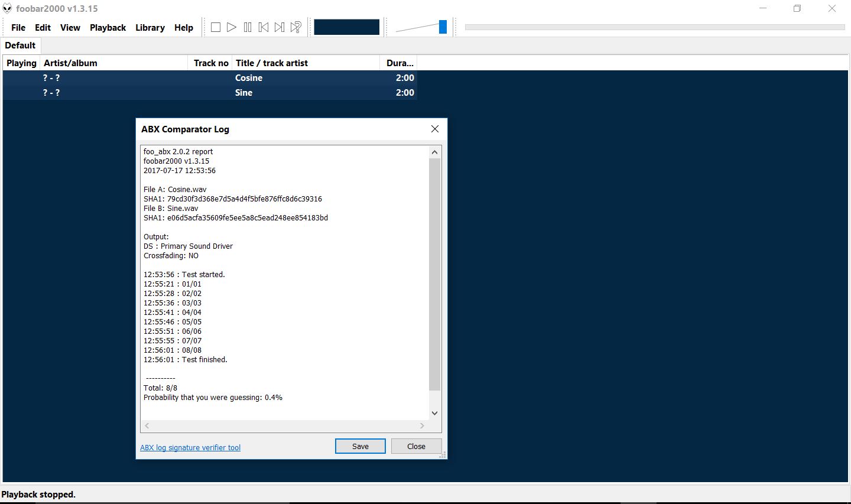The height and width of the screenshot is (504, 851).
Task: Click the '12:56:01 : 08/08' log entry
Action: pyautogui.click(x=173, y=350)
